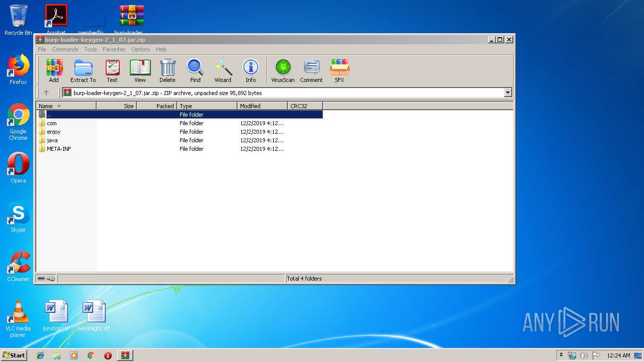Open Acrobat Reader desktop shortcut

tap(56, 20)
